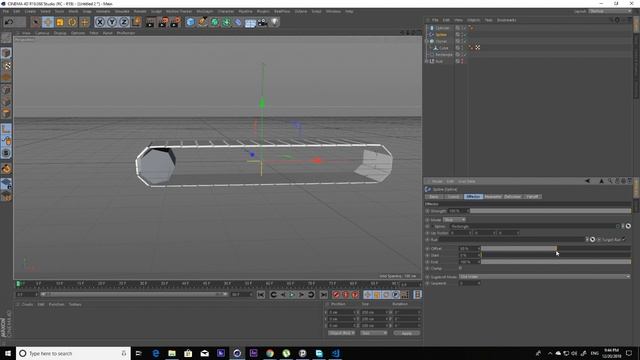The image size is (640, 360).
Task: Click Make Editable icon in left palette
Action: point(6,38)
